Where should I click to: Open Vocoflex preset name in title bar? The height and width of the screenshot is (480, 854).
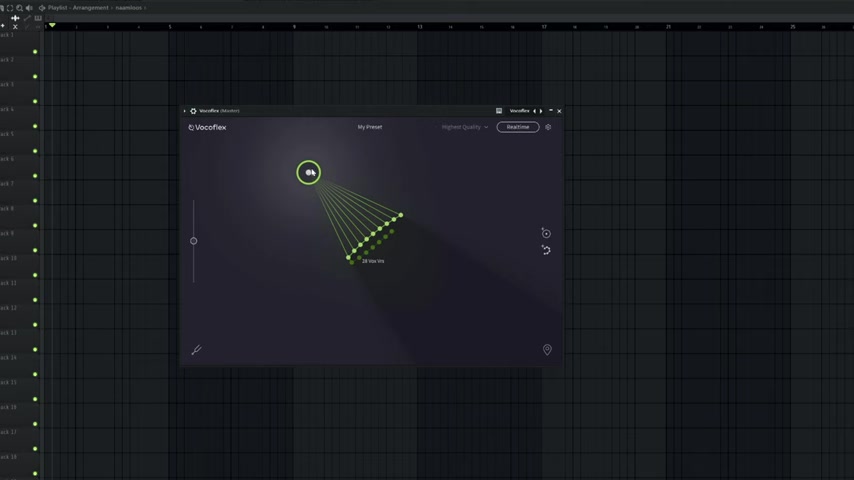point(519,111)
